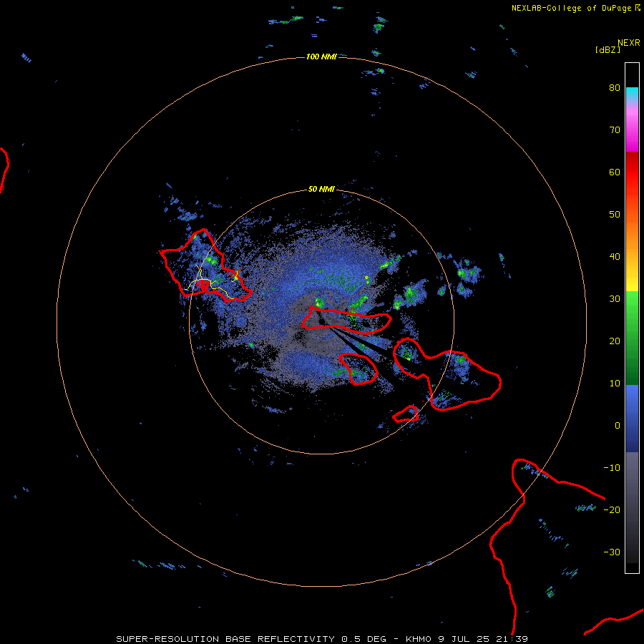This screenshot has width=644, height=644.
Task: Click the [dBZ] legend unit label
Action: click(608, 49)
